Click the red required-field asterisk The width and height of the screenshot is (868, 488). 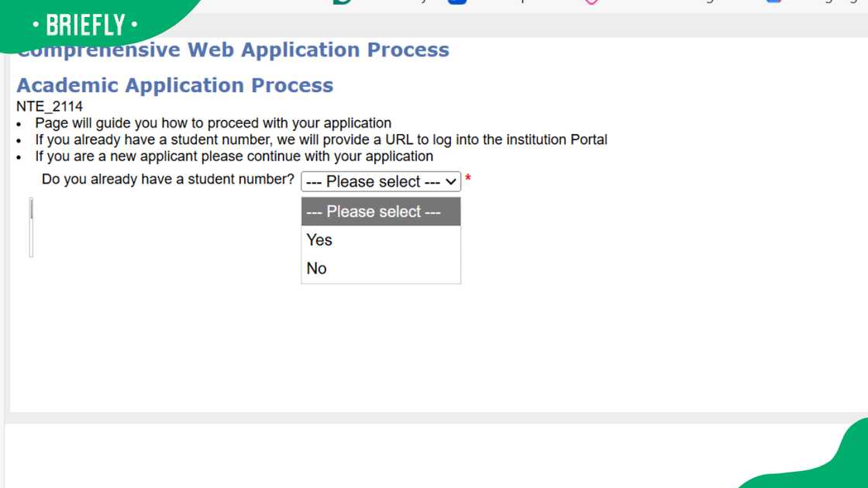[x=468, y=180]
